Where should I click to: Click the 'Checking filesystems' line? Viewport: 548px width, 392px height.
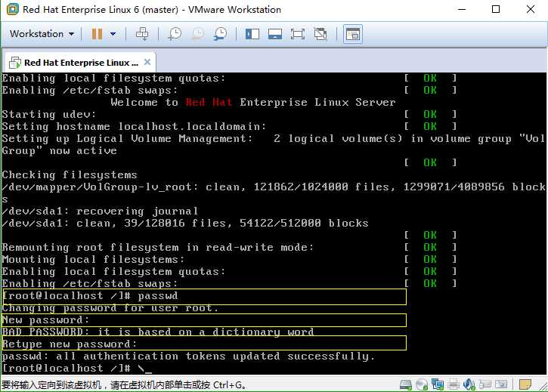[70, 174]
